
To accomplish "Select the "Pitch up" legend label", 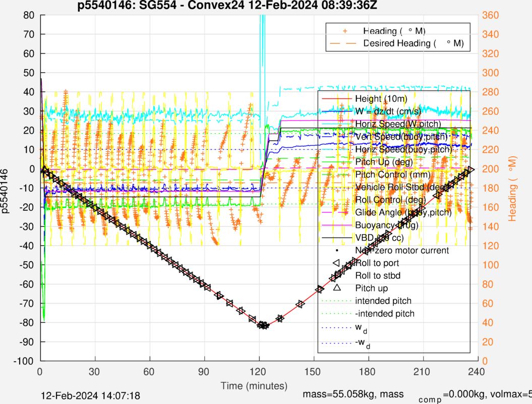I will (372, 288).
